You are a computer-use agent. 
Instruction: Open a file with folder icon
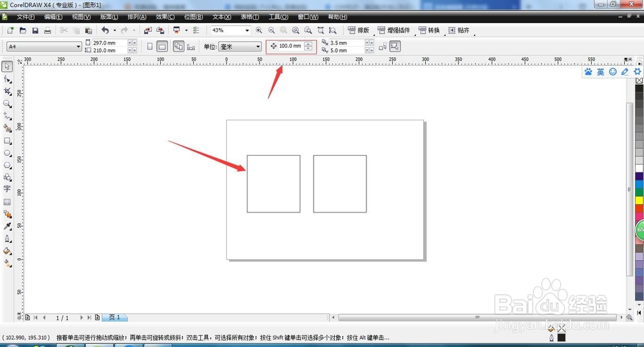(23, 30)
